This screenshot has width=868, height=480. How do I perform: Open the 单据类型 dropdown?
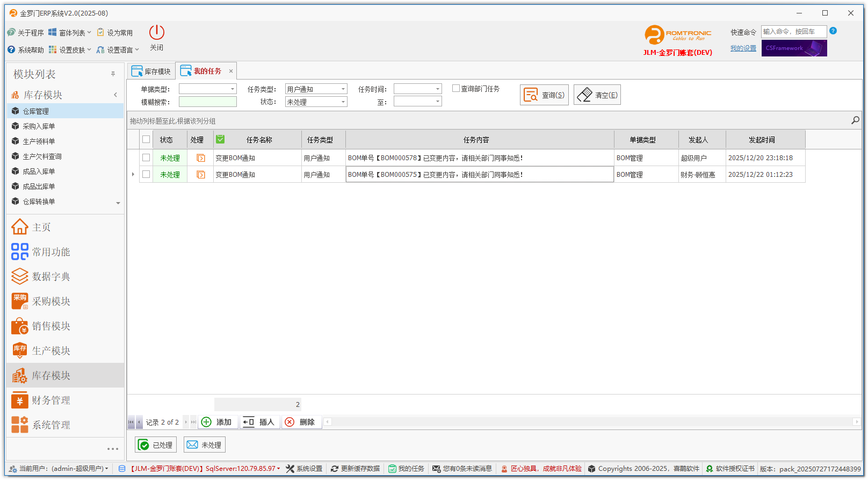233,89
